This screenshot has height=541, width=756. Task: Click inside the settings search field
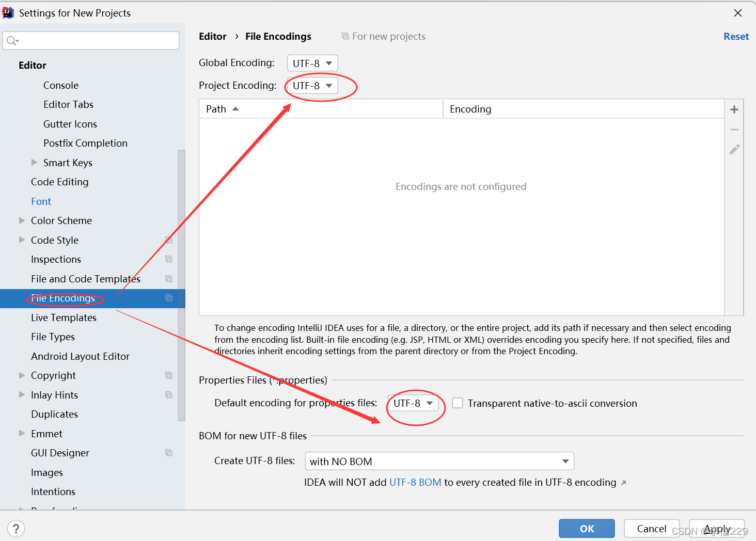[x=91, y=40]
